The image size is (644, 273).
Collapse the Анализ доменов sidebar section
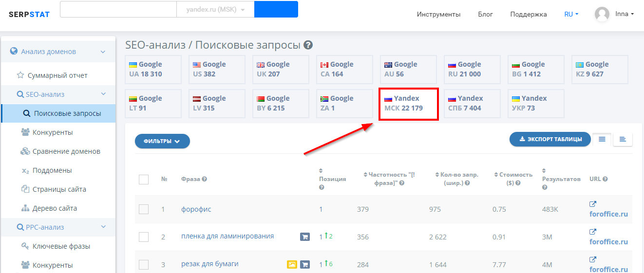[103, 52]
